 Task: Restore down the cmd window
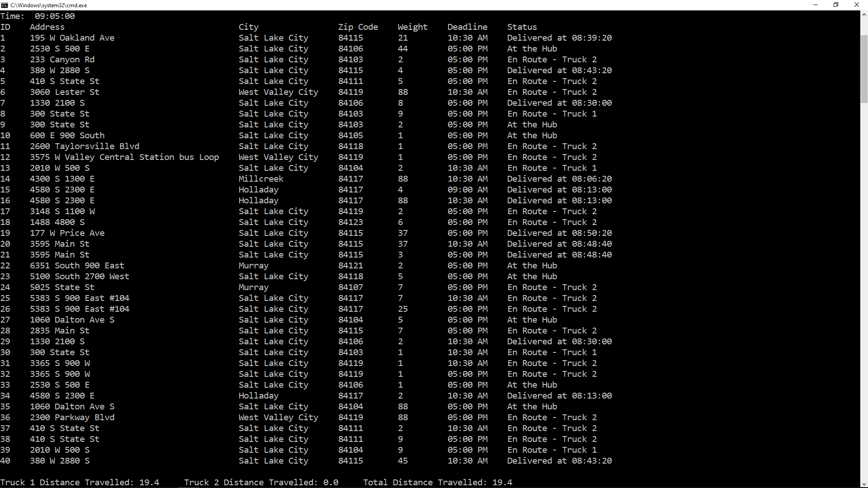pyautogui.click(x=836, y=5)
